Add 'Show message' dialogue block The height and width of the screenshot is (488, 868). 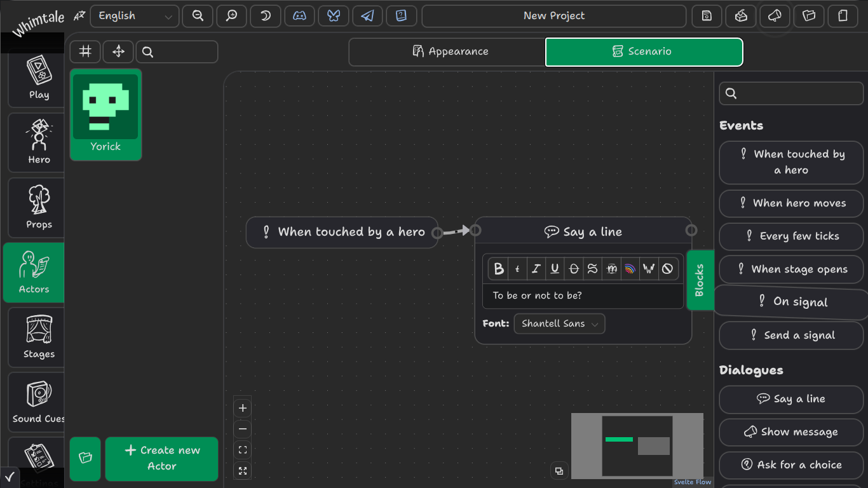click(792, 432)
